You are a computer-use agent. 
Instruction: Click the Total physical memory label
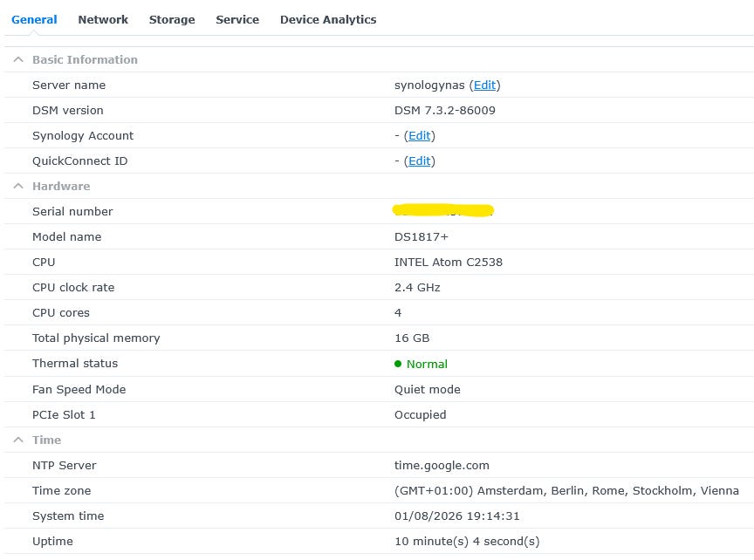(x=96, y=338)
